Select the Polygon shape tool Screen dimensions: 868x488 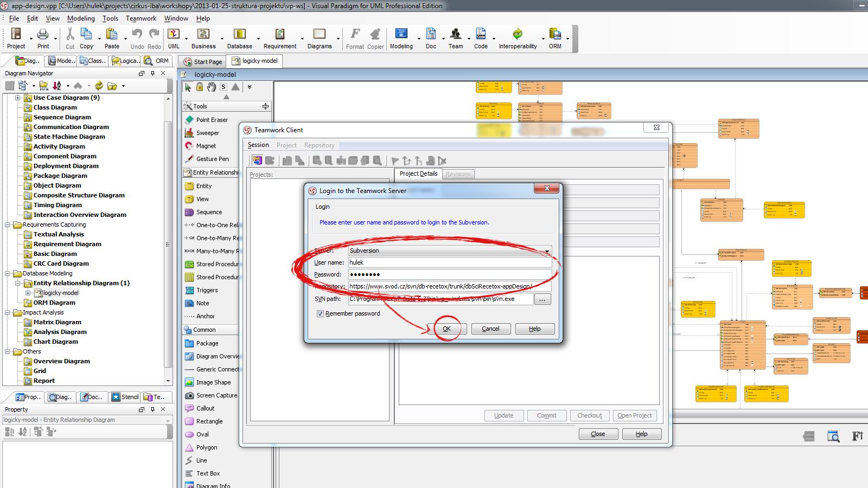pos(207,447)
